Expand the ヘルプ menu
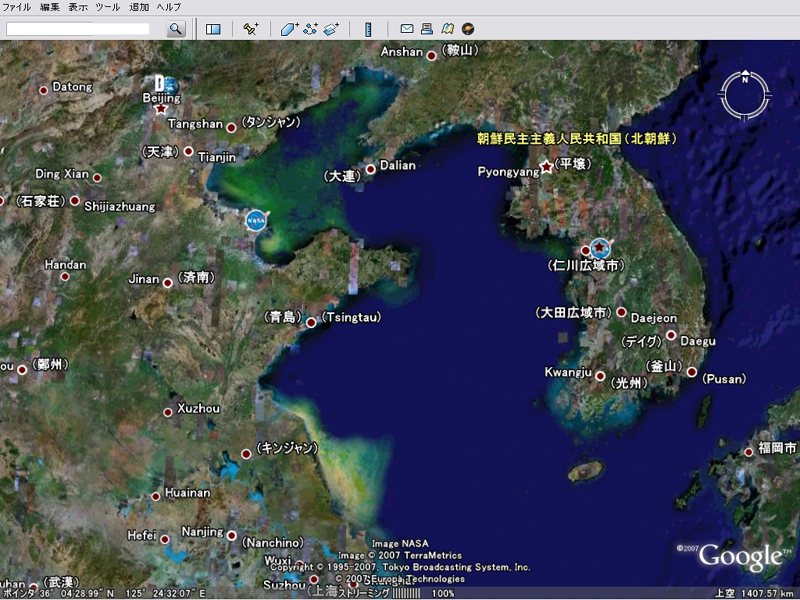This screenshot has height=600, width=800. (x=168, y=7)
